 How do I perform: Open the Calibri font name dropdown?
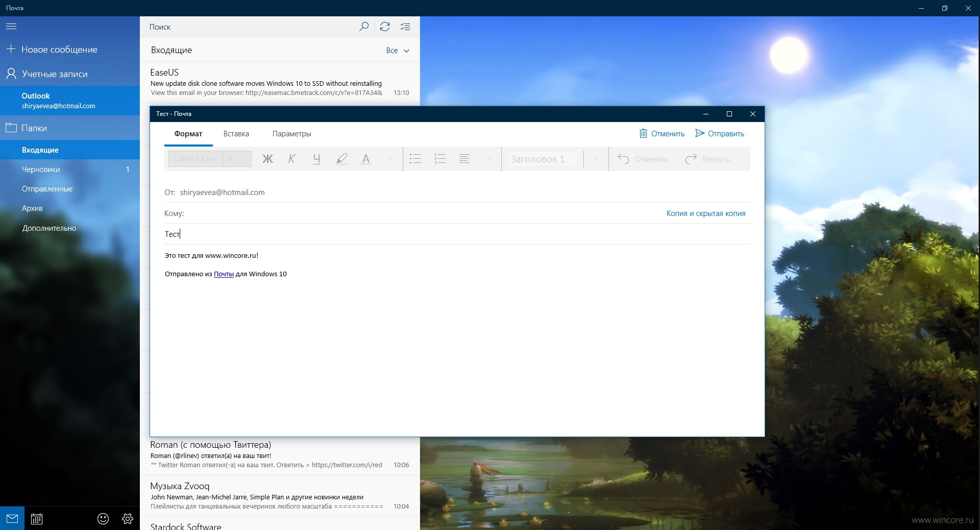tap(195, 159)
